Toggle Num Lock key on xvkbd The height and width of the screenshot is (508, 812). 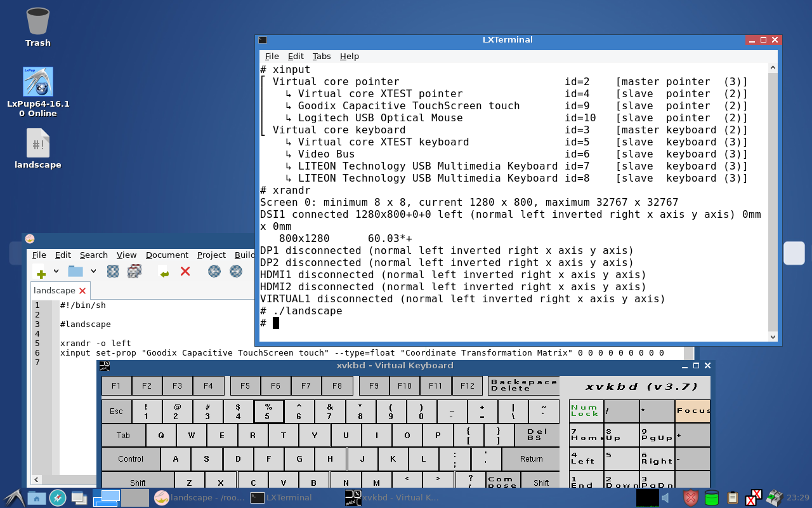coord(586,411)
